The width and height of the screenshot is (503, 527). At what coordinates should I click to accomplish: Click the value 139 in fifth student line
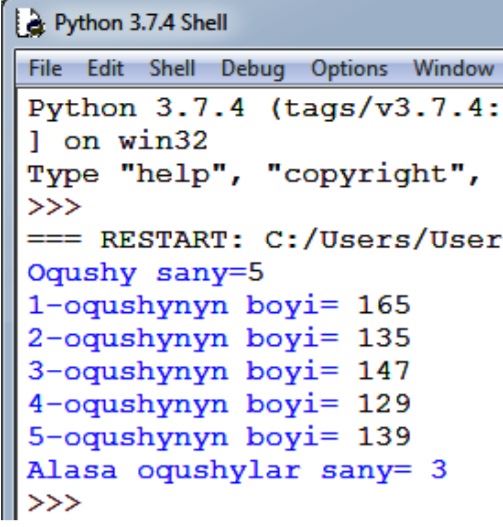pyautogui.click(x=384, y=437)
